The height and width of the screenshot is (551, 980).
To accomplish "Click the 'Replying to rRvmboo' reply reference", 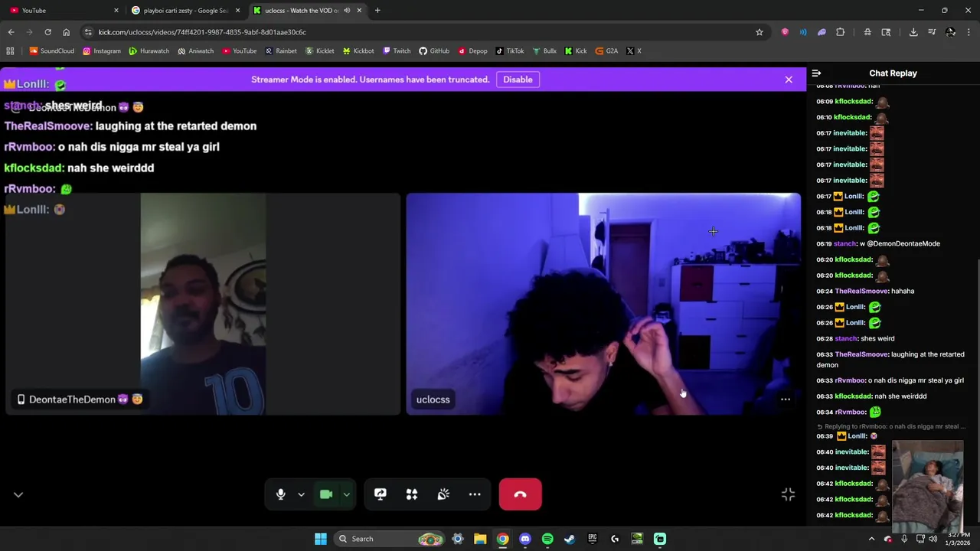I will point(891,426).
